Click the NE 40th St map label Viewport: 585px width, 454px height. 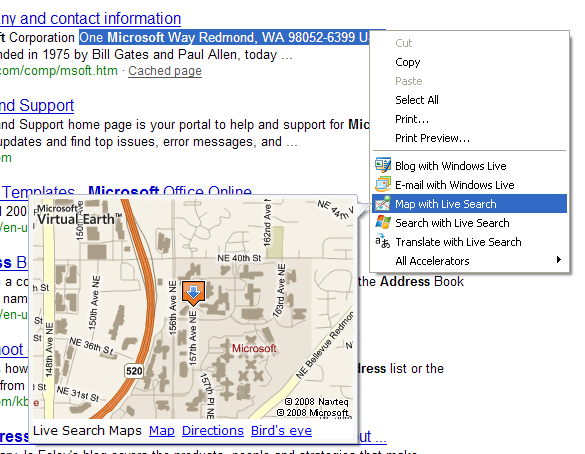click(239, 258)
